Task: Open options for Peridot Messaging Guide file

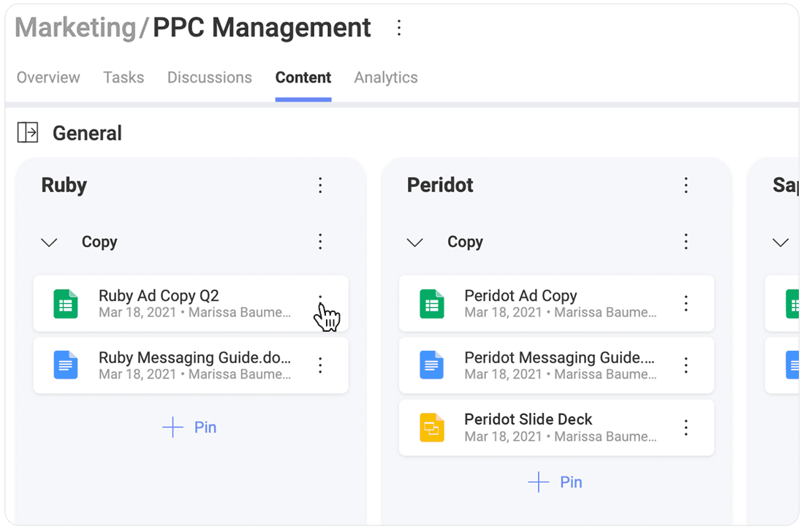Action: click(686, 365)
